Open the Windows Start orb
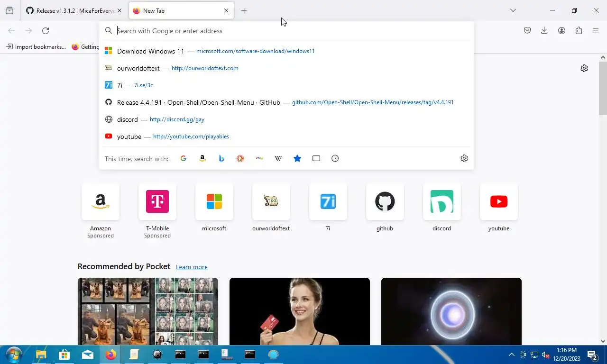 [14, 355]
